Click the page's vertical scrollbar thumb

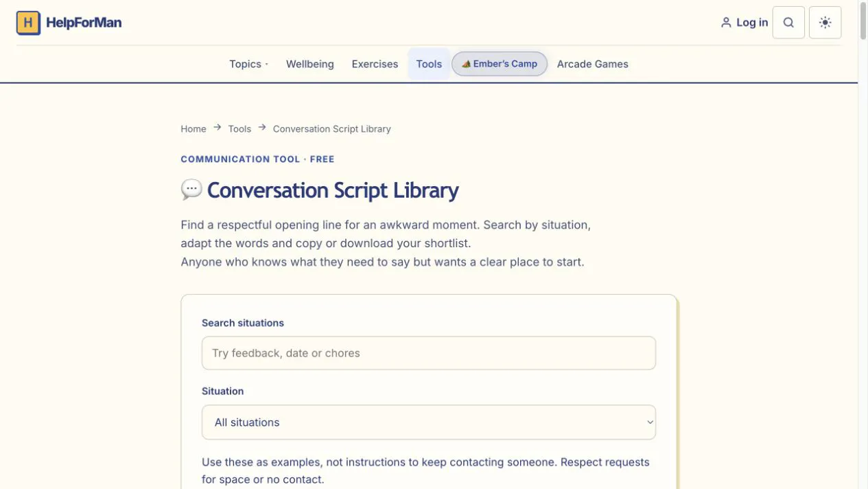click(863, 21)
